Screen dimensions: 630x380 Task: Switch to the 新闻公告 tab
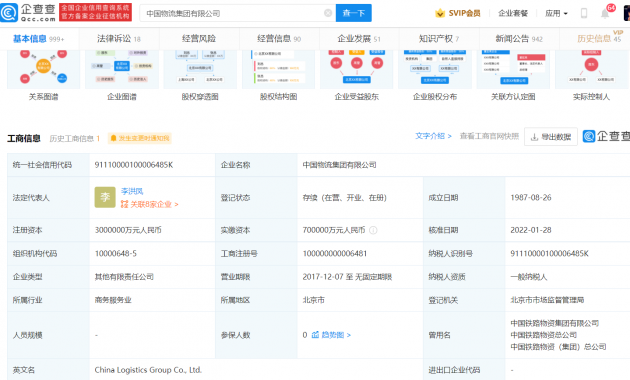point(519,39)
